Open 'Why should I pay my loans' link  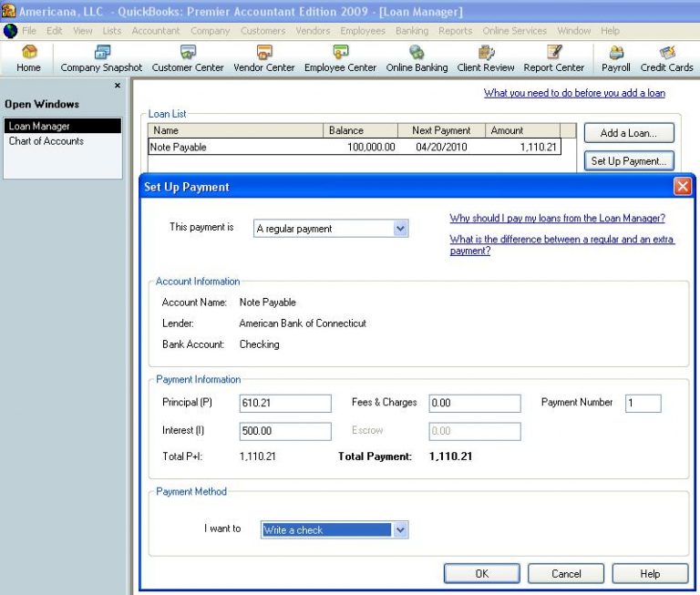pyautogui.click(x=557, y=219)
